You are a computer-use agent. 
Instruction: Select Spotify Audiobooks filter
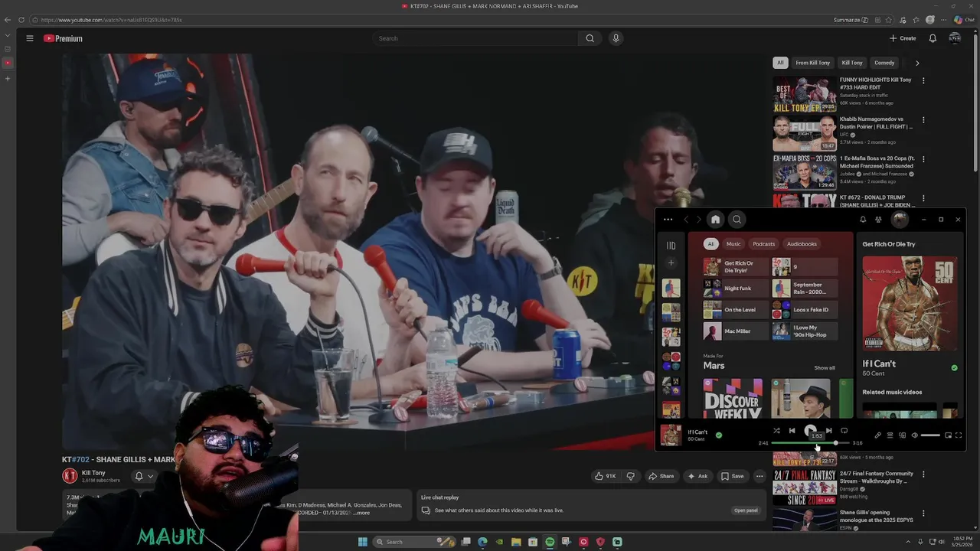pyautogui.click(x=802, y=244)
